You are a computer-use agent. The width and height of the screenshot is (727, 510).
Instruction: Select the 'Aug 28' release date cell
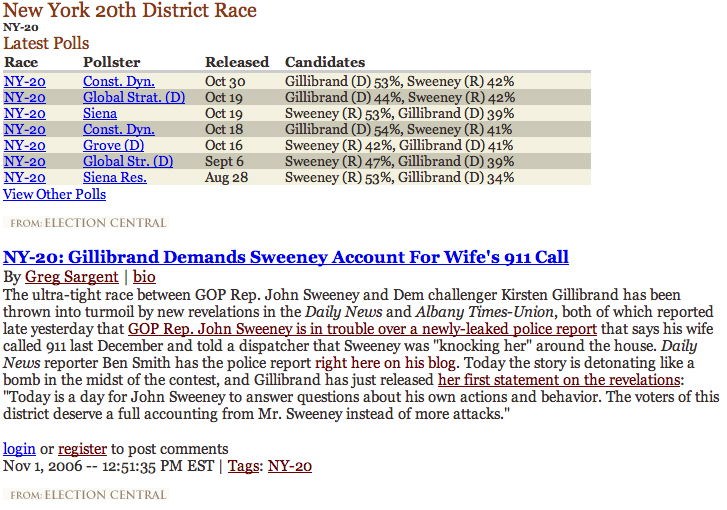click(226, 178)
